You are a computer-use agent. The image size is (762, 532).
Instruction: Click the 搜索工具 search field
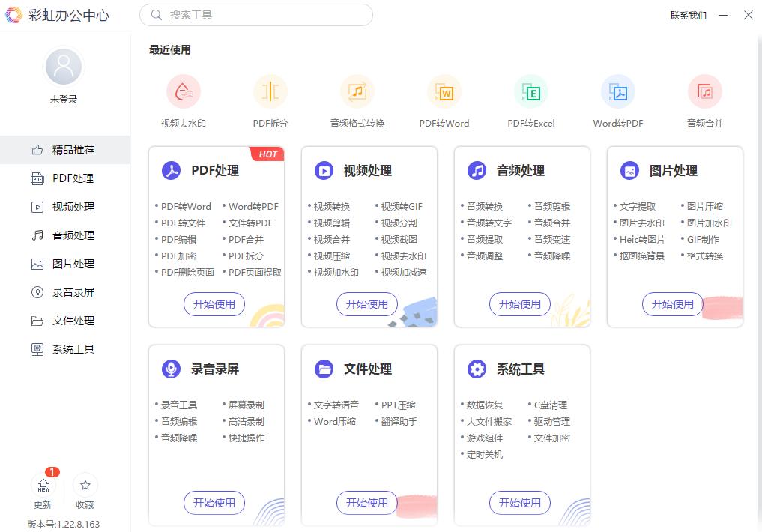pyautogui.click(x=256, y=15)
